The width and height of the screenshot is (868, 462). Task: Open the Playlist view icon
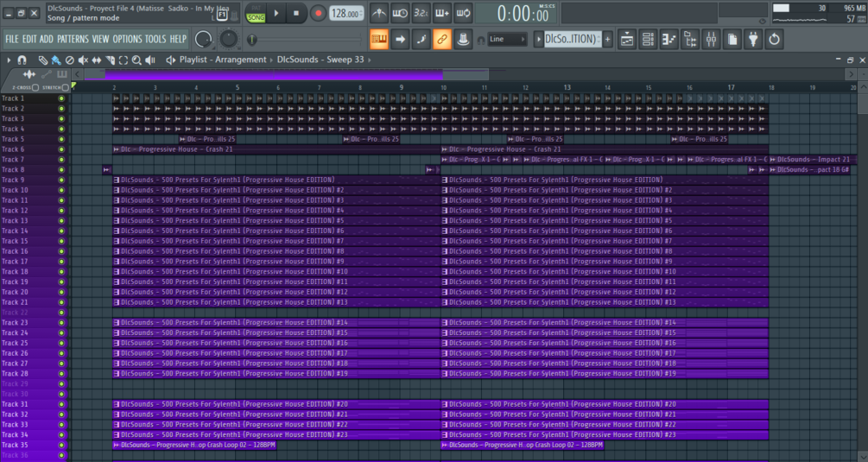coord(627,39)
